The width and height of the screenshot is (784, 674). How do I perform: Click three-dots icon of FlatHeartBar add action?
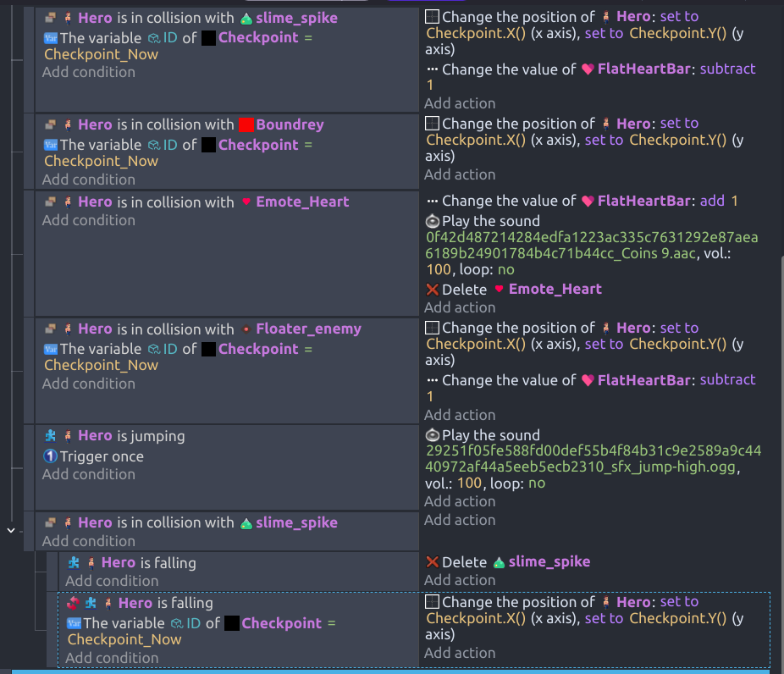432,202
